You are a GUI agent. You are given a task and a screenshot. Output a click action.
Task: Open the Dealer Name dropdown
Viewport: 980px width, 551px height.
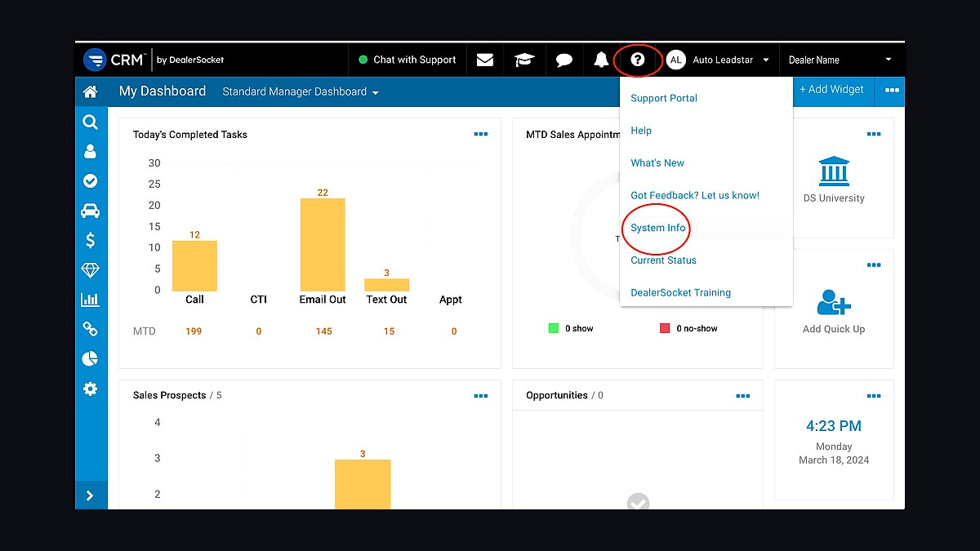(x=841, y=60)
